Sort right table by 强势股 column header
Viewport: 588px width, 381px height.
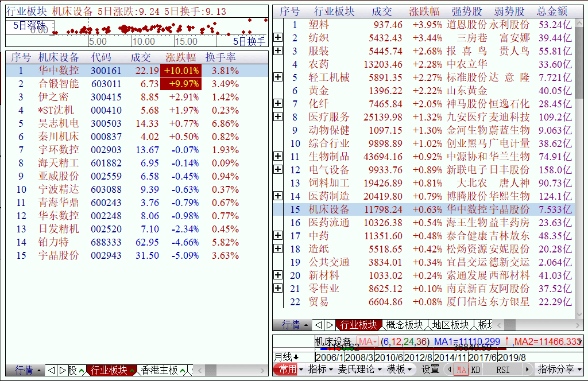click(466, 11)
